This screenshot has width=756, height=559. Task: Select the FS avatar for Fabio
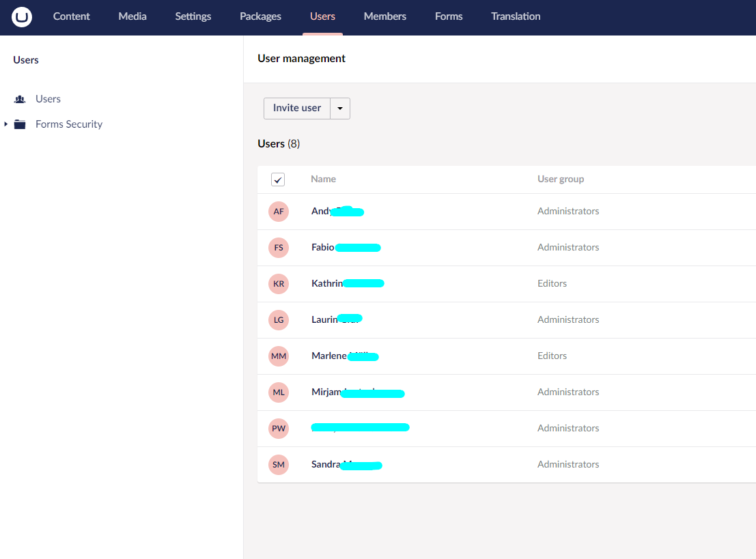point(279,248)
